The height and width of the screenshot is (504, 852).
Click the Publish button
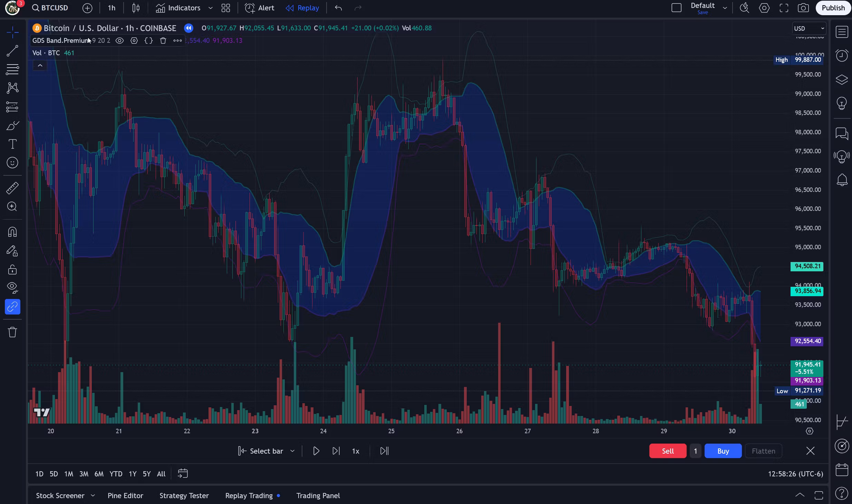pyautogui.click(x=833, y=8)
